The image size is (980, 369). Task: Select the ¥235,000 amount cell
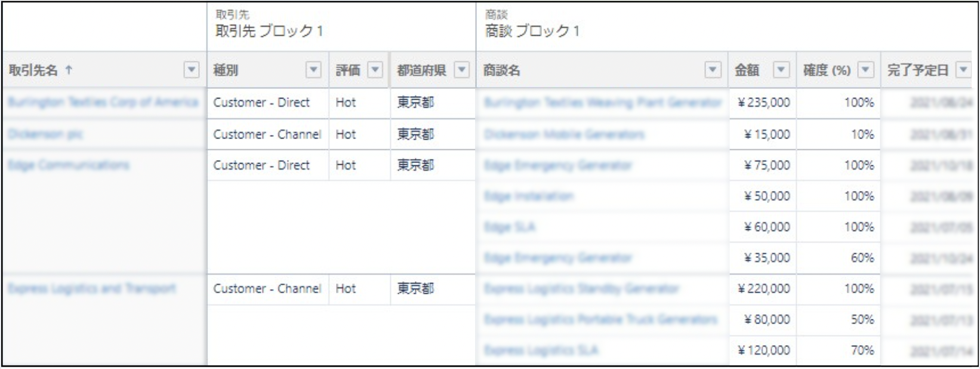tap(763, 102)
